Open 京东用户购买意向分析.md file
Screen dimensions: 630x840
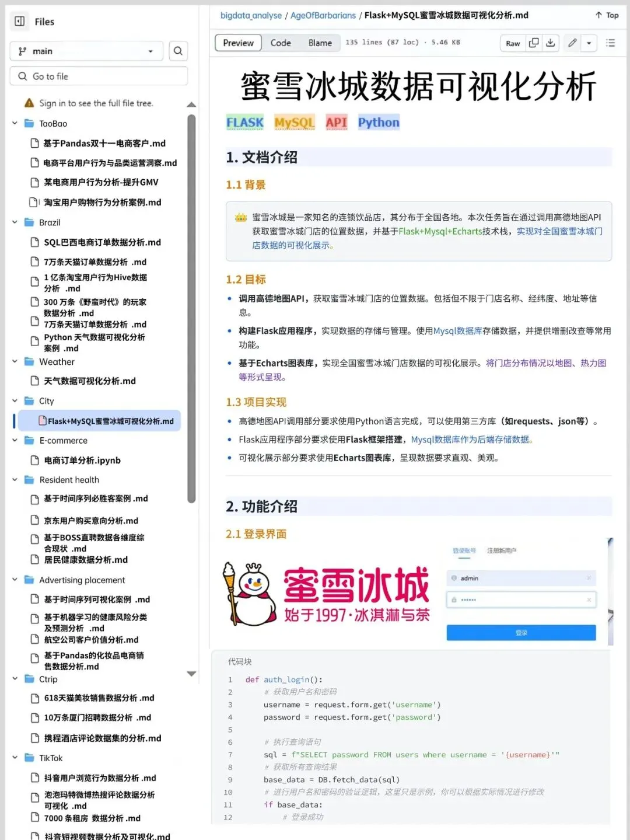(91, 521)
